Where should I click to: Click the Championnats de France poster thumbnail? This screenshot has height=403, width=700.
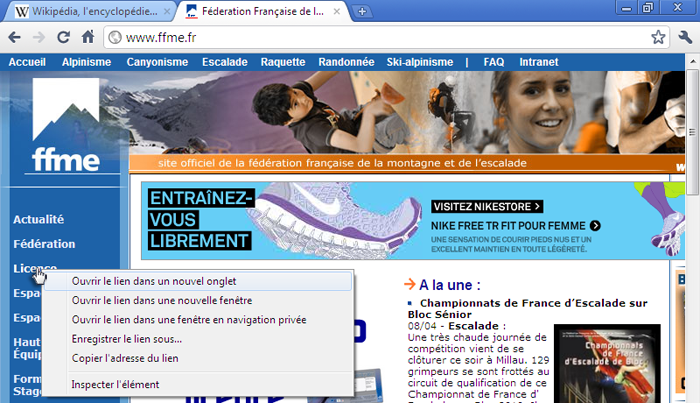(607, 363)
